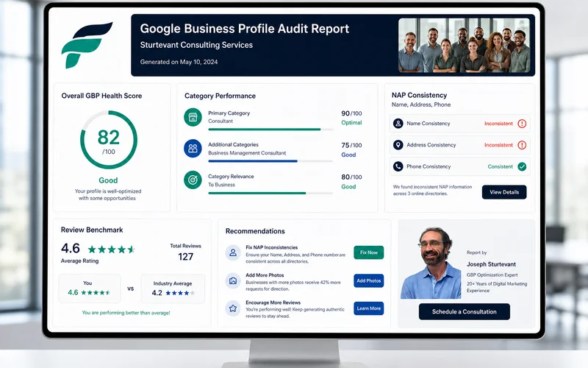Click the Good label under health score

pyautogui.click(x=108, y=180)
